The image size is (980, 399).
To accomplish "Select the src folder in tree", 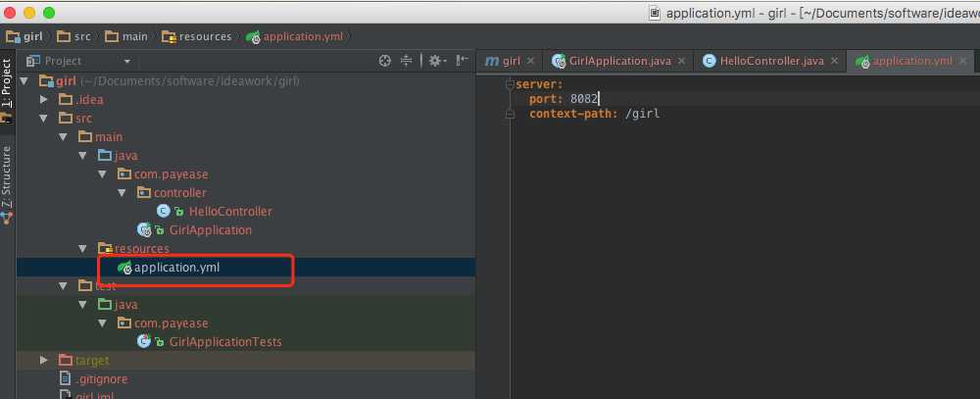I will click(x=83, y=119).
